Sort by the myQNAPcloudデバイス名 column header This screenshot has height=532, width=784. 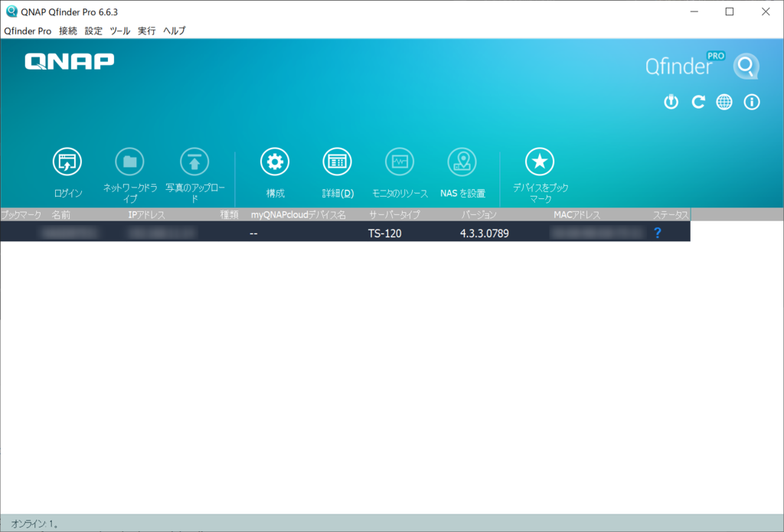[x=299, y=215]
